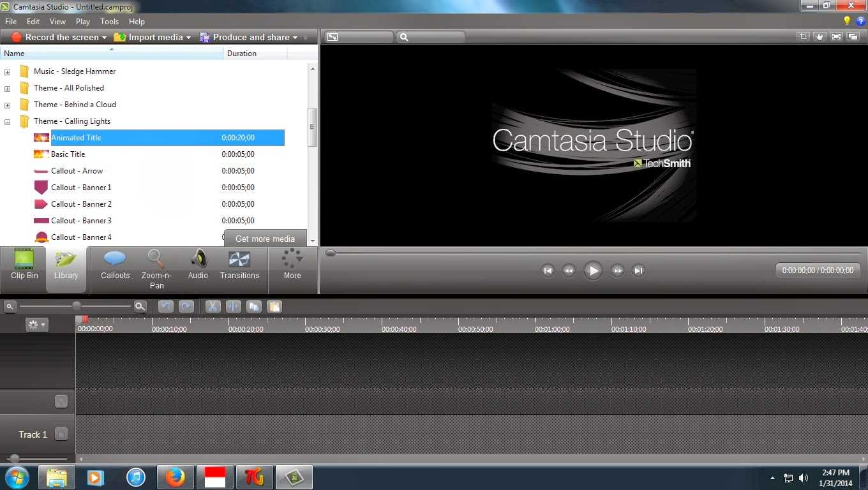Cut selection with the scissors tool

coord(213,307)
